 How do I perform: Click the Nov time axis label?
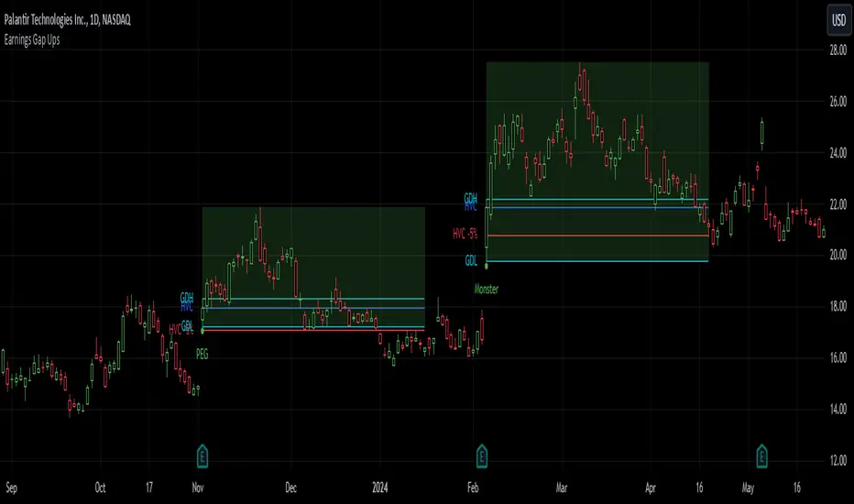coord(198,488)
